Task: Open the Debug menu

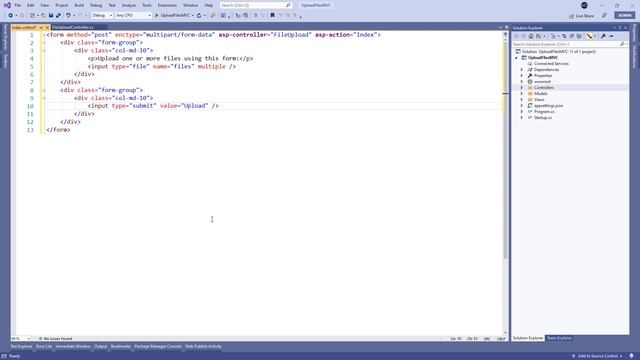Action: tap(96, 5)
